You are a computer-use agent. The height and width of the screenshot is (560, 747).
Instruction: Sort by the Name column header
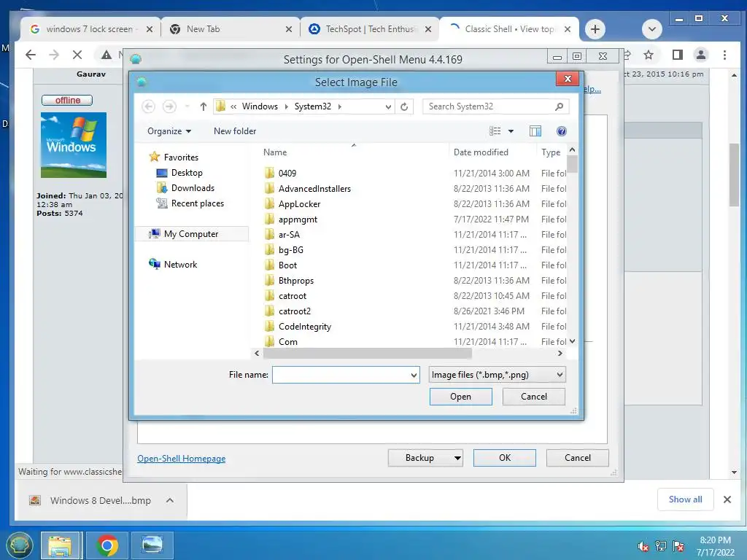point(275,152)
